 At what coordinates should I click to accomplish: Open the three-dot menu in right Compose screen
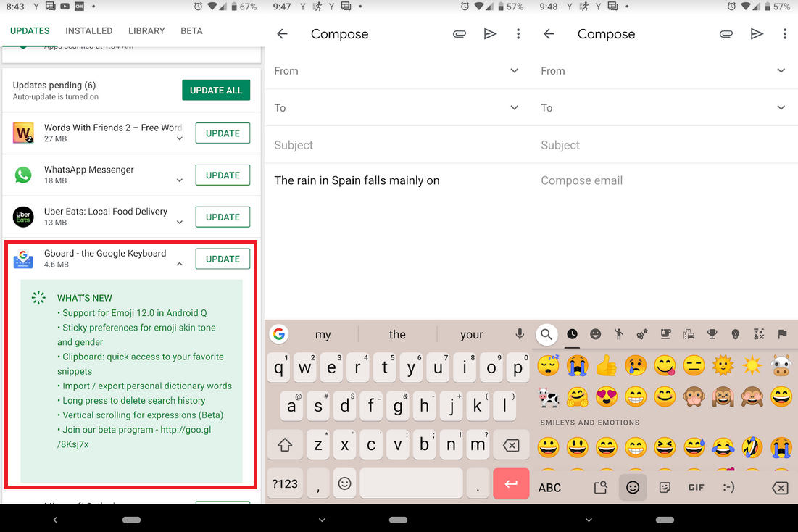(785, 34)
